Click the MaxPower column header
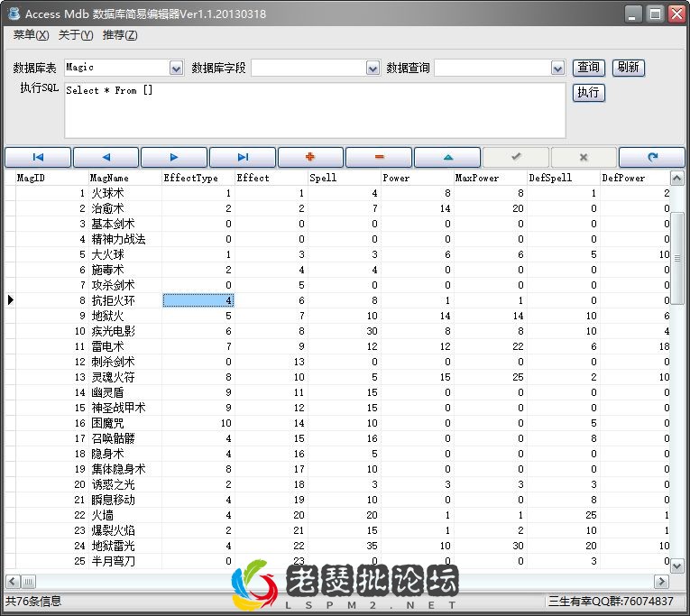 [x=491, y=179]
